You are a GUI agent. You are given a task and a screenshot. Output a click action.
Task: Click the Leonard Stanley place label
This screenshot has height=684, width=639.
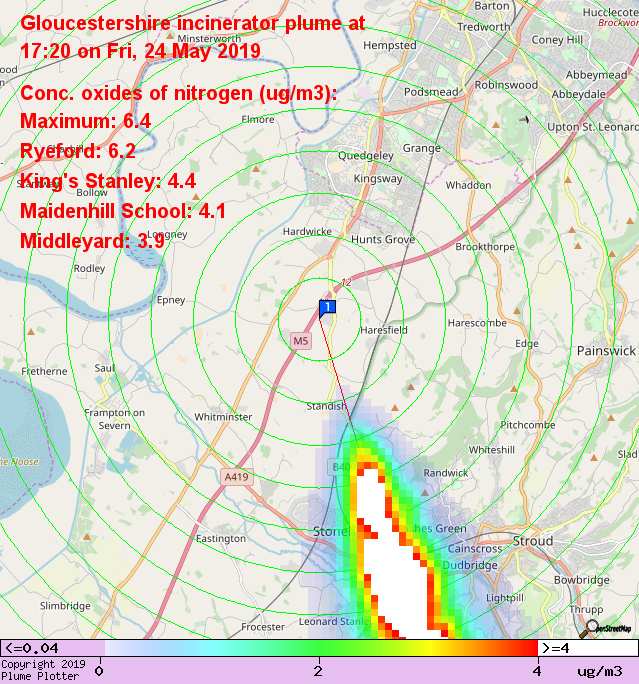(335, 622)
